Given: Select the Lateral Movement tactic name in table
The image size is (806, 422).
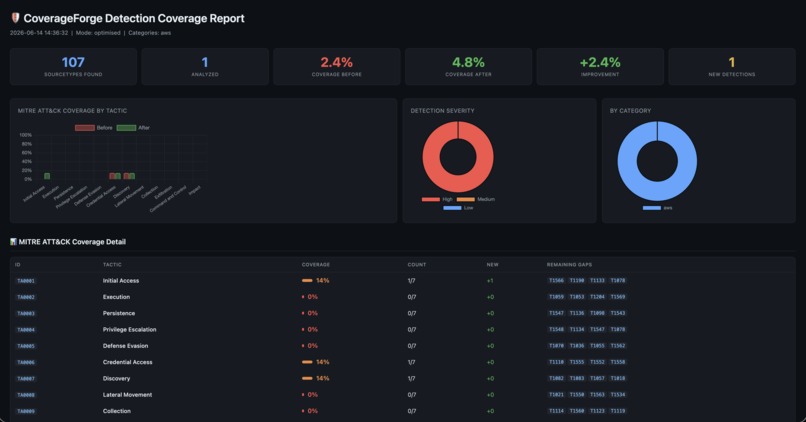Looking at the screenshot, I should click(x=127, y=395).
